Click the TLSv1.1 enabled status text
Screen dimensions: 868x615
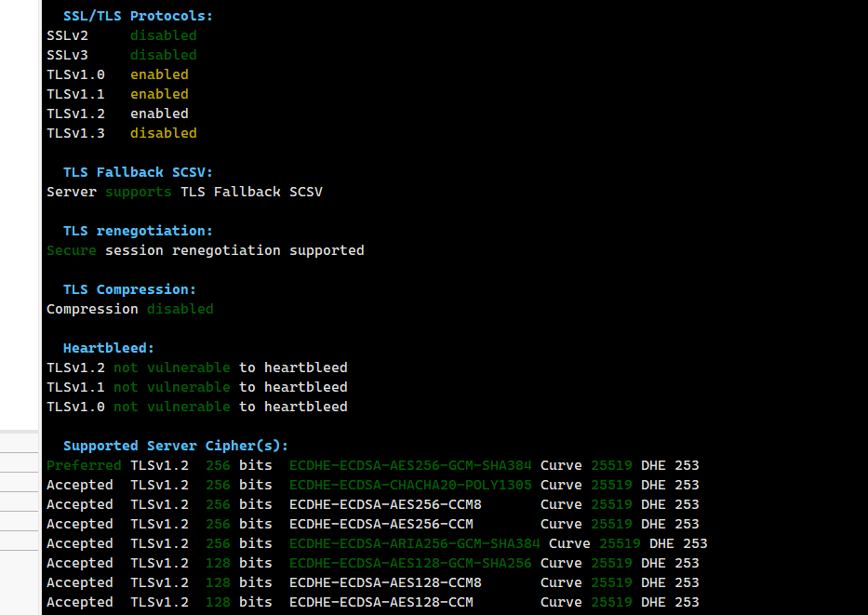coord(159,94)
